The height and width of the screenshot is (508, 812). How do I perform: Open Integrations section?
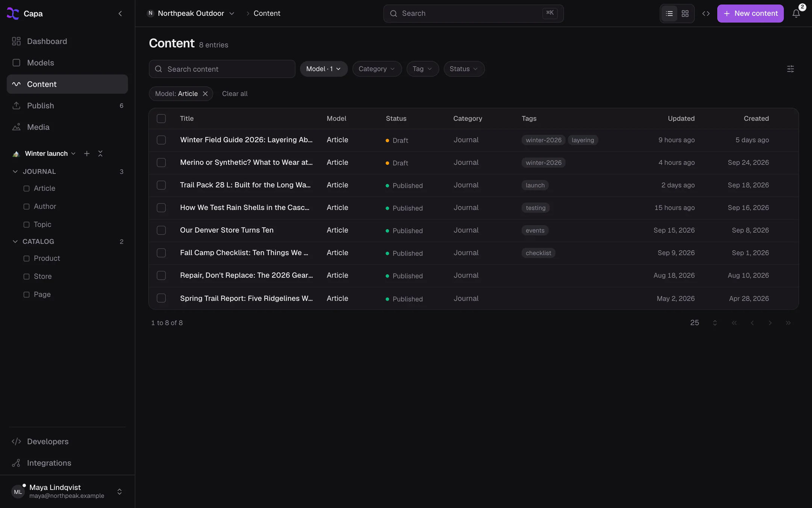click(x=67, y=463)
